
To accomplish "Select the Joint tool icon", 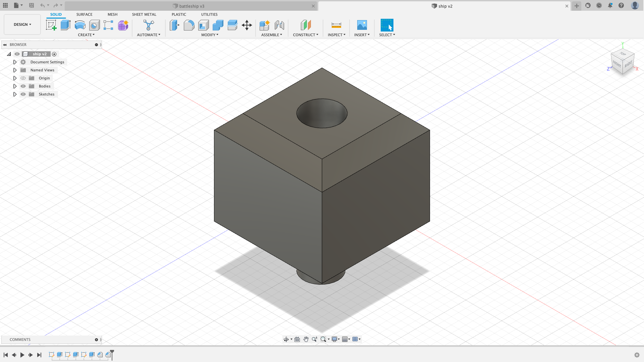I will [279, 25].
